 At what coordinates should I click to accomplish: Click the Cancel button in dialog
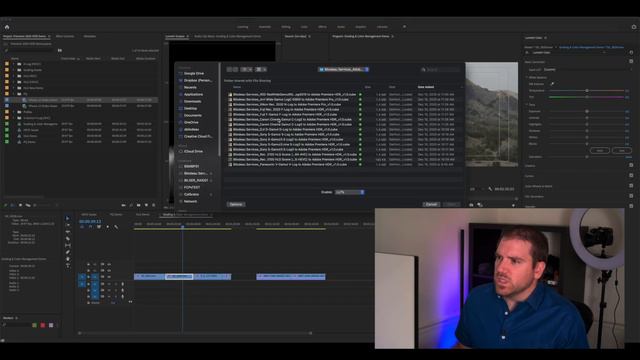(x=431, y=204)
